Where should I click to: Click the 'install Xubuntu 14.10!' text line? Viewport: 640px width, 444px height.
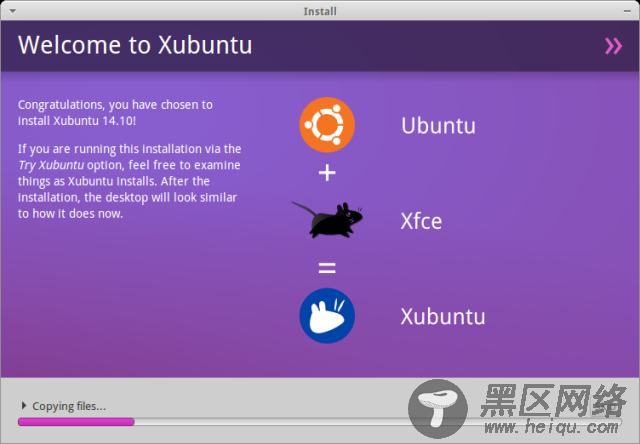pos(77,121)
